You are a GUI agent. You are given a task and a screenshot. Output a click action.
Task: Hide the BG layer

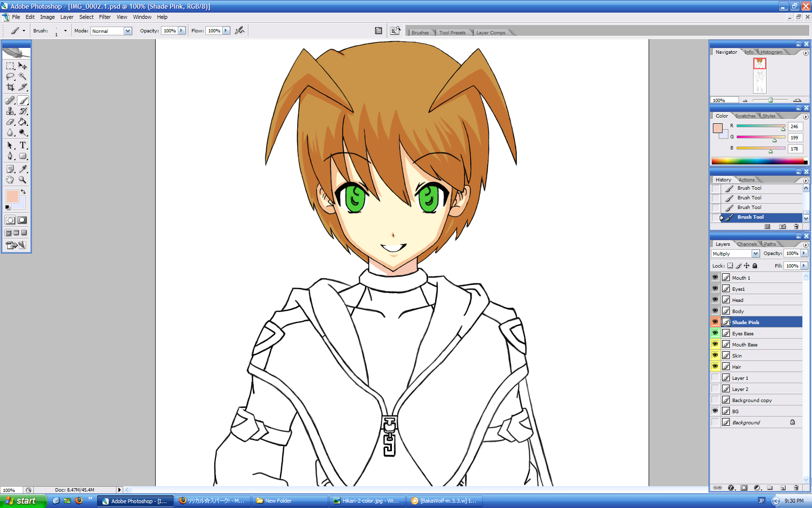click(x=715, y=411)
